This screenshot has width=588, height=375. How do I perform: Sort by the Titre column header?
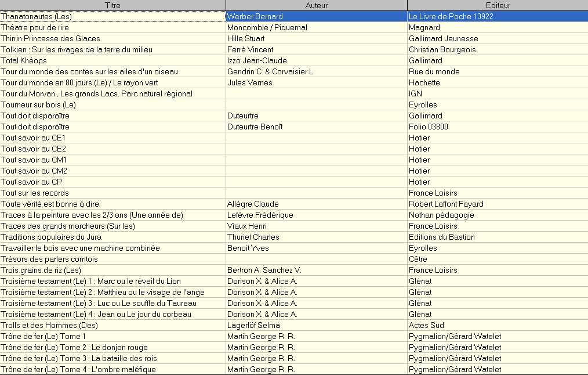pyautogui.click(x=112, y=5)
